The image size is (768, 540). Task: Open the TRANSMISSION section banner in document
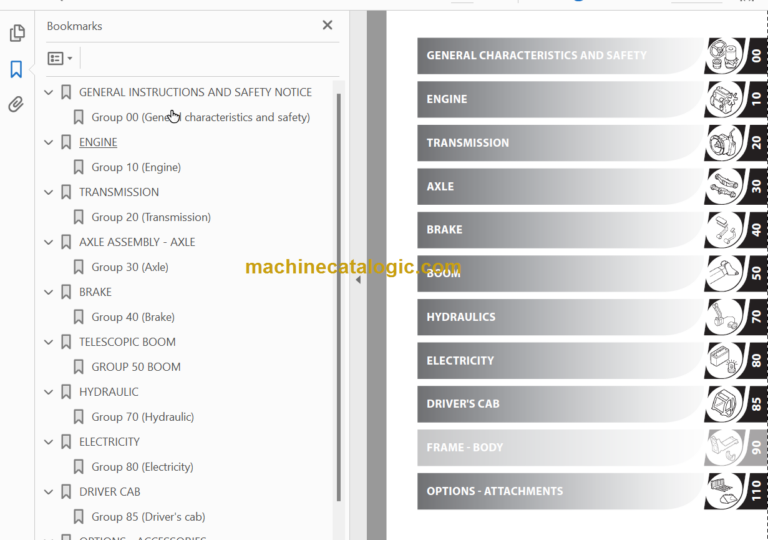(560, 143)
